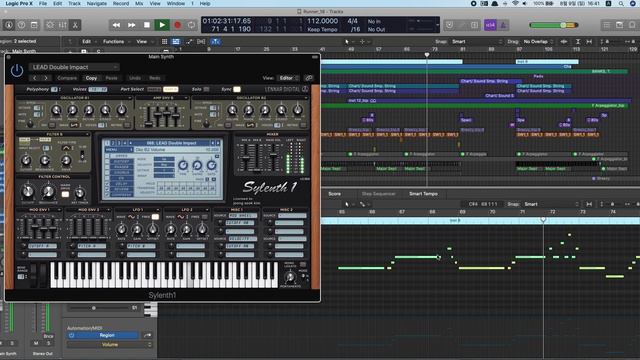
Task: Toggle the automation curve icon
Action: tap(189, 41)
